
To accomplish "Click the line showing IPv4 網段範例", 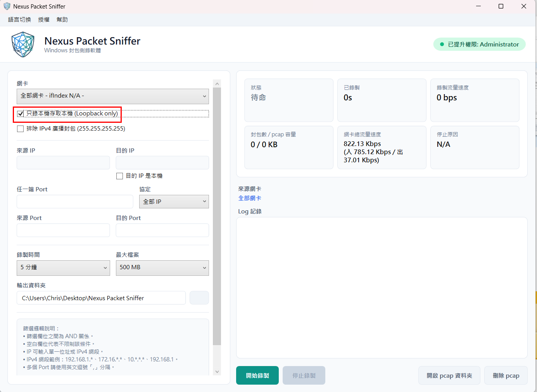I will pos(100,359).
